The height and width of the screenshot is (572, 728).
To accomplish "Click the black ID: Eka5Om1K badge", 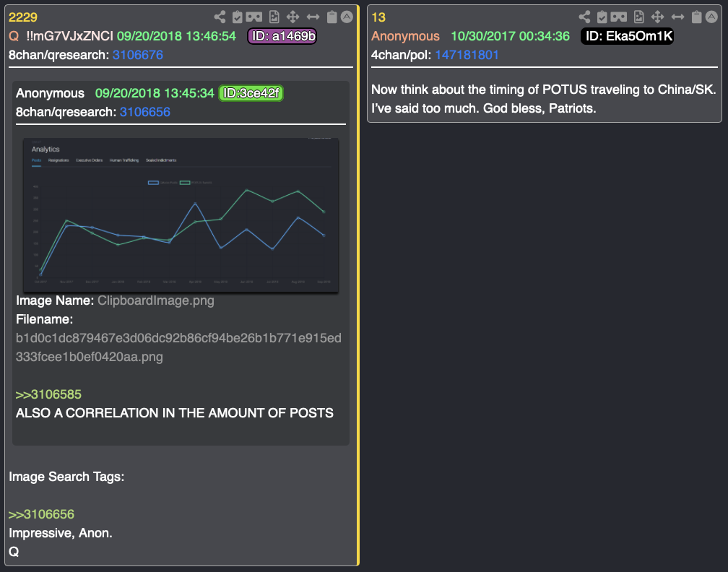I will 627,36.
